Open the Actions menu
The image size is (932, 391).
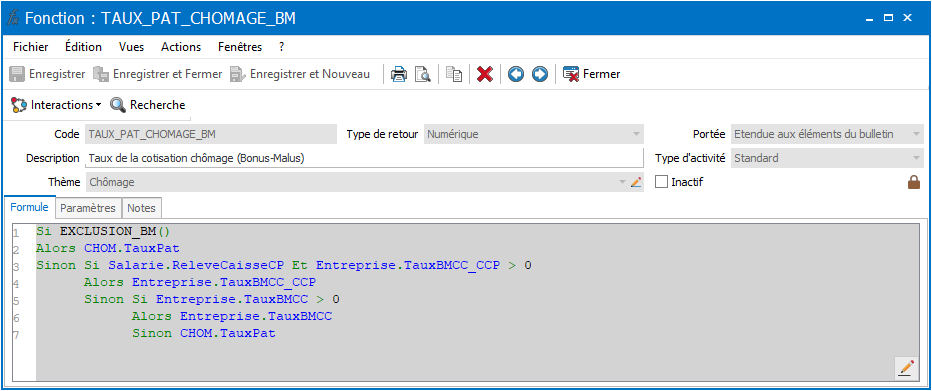pos(181,47)
